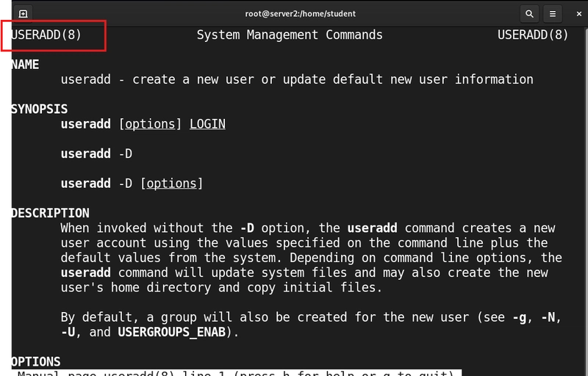Open the hamburger menu
Image resolution: width=588 pixels, height=376 pixels.
(x=553, y=14)
